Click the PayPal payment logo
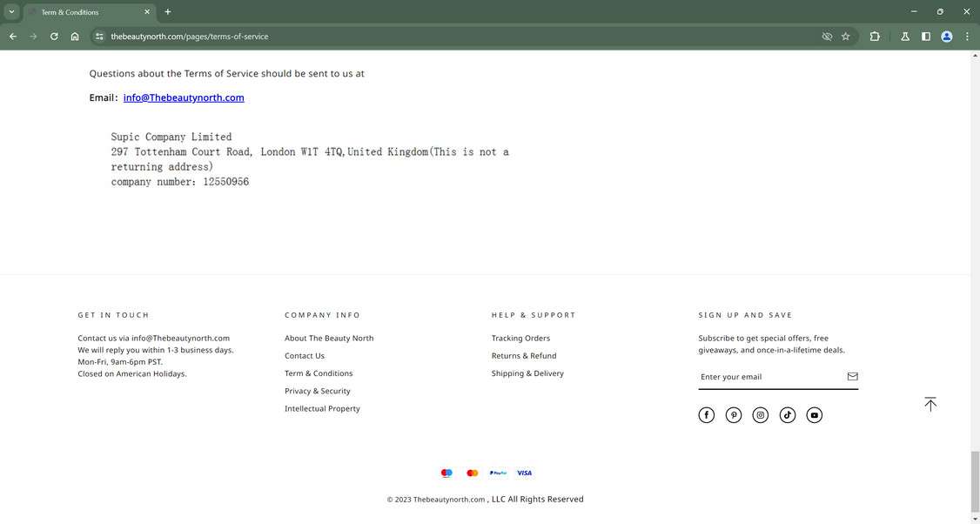The image size is (980, 524). pos(498,474)
